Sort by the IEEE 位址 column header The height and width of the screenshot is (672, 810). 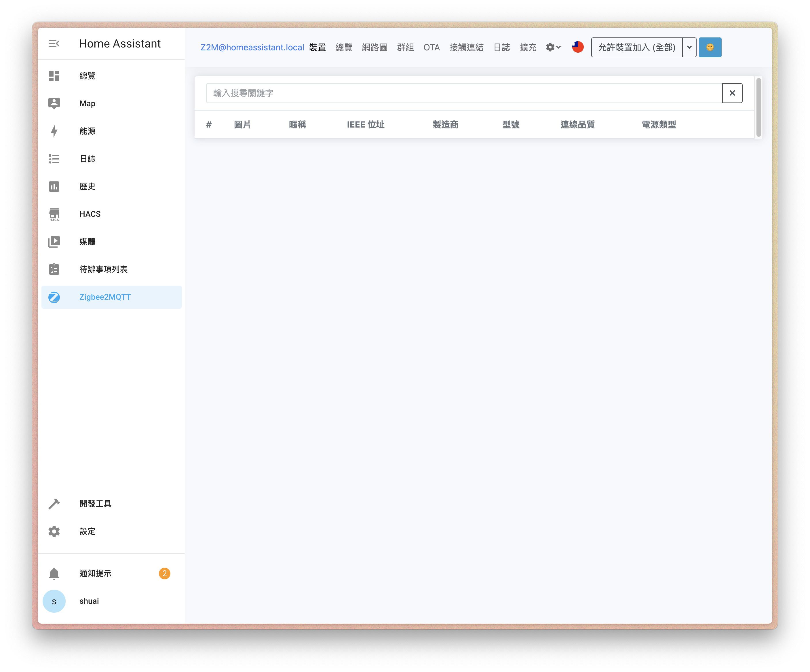366,125
